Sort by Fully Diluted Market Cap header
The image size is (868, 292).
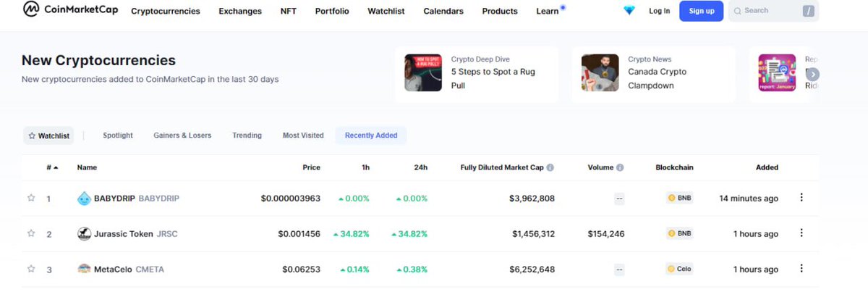[502, 167]
